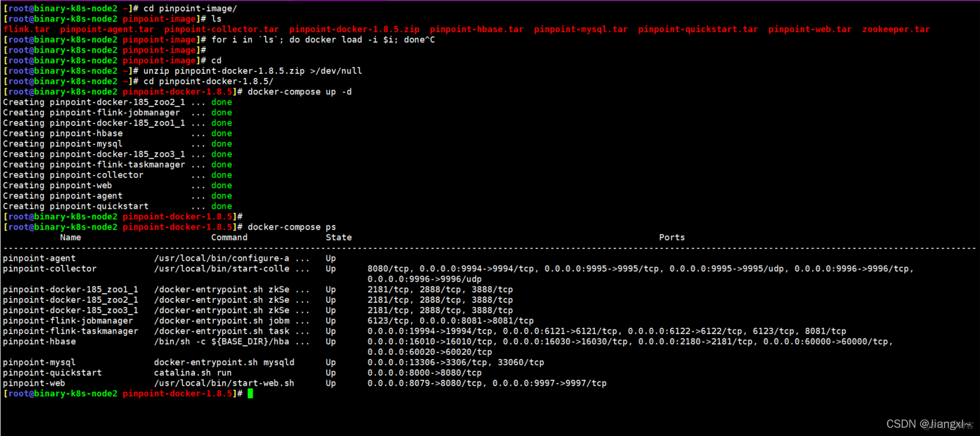Click 'cd pinpoint-image/' command on first line

pos(190,9)
